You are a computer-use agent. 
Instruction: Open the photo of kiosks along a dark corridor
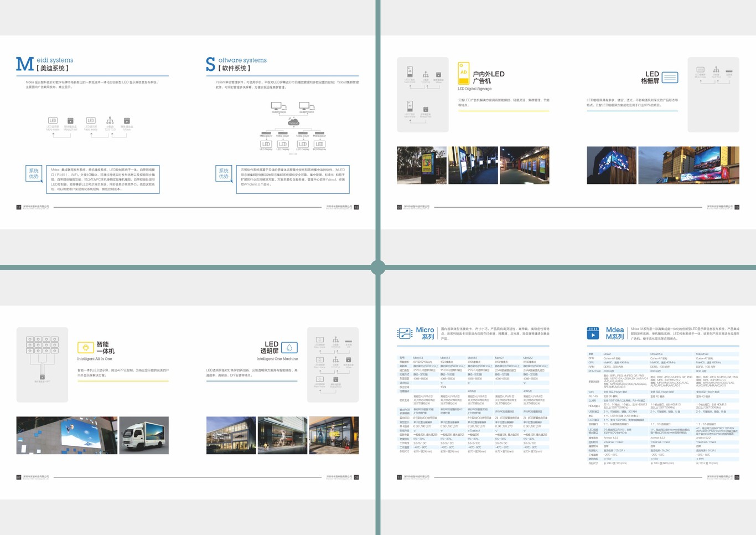coord(473,165)
